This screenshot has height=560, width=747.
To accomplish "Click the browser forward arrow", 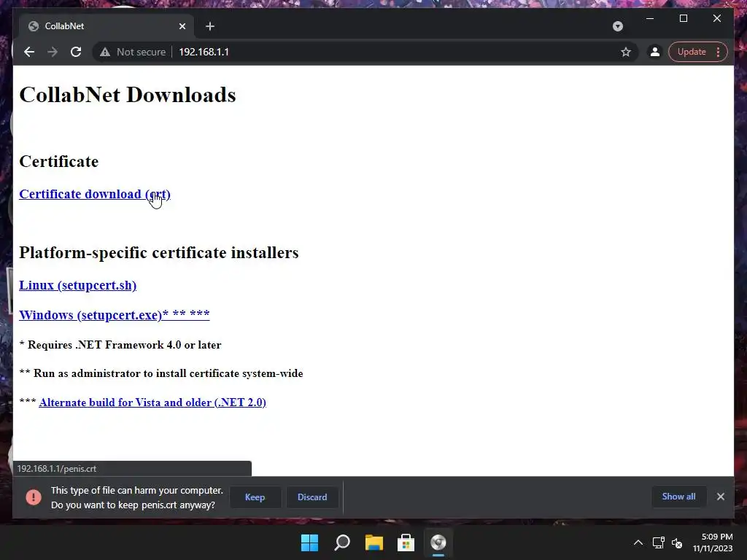I will pyautogui.click(x=53, y=52).
